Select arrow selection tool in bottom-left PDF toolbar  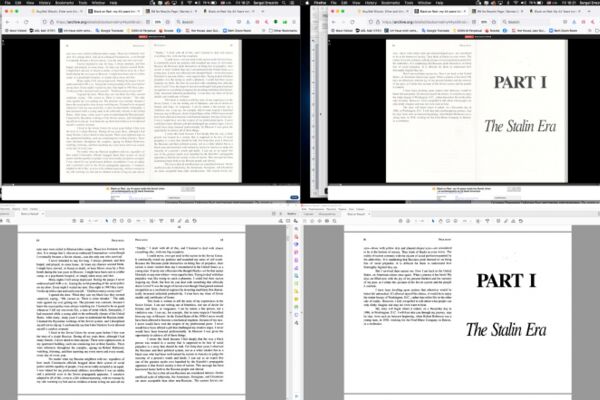[x=107, y=221]
